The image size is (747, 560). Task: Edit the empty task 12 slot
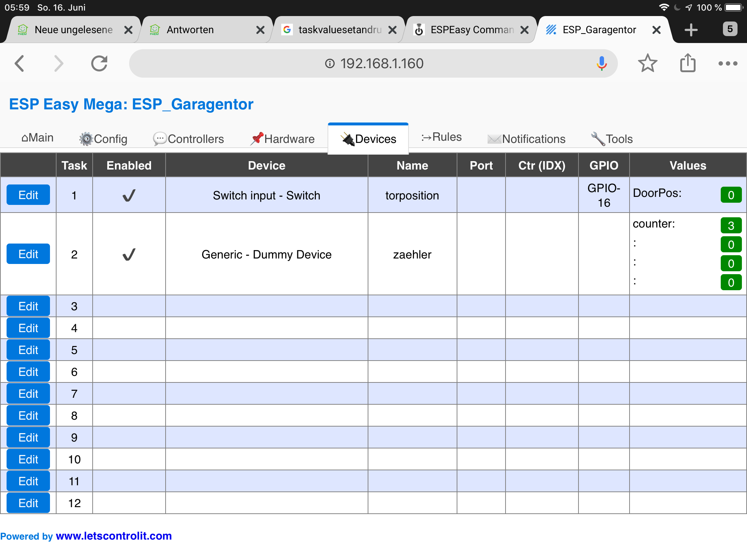(x=28, y=503)
